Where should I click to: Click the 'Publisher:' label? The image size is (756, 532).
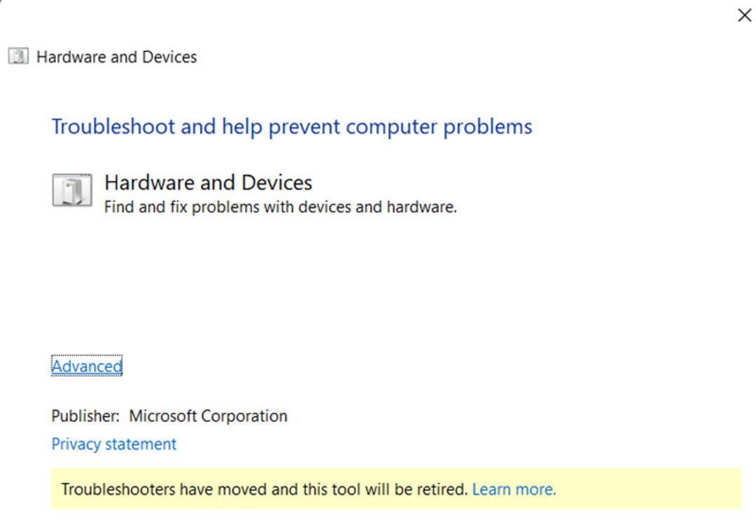tap(85, 416)
